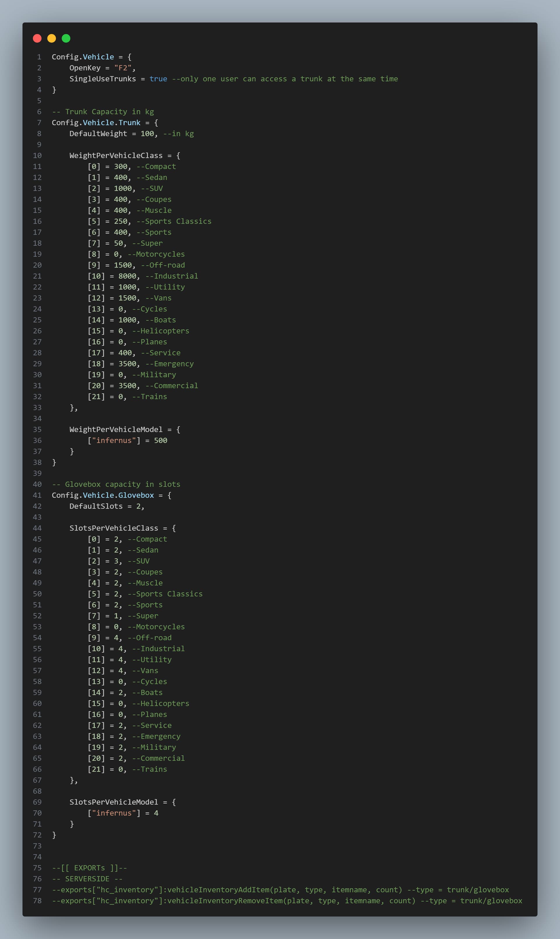The height and width of the screenshot is (939, 560).
Task: Click the DefaultSlots value 2
Action: pos(138,506)
